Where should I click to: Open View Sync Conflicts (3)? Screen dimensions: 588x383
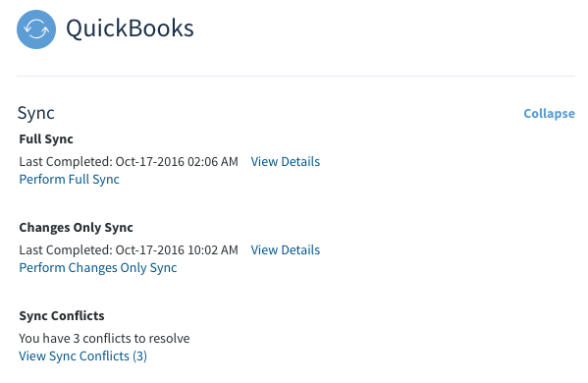[82, 356]
